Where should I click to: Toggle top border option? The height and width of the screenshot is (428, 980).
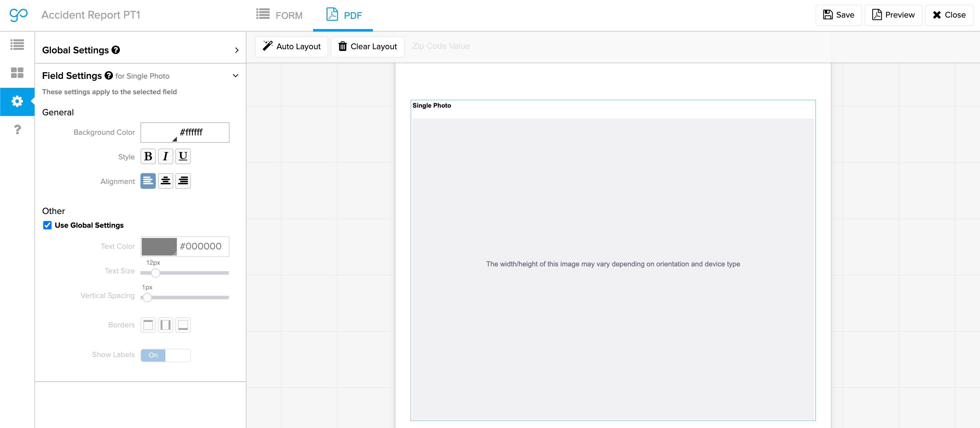(x=148, y=325)
